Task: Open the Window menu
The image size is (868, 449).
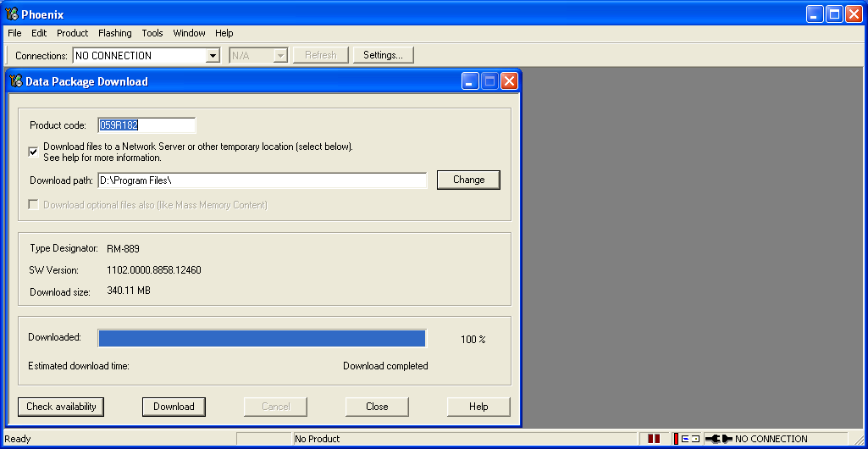Action: [190, 33]
